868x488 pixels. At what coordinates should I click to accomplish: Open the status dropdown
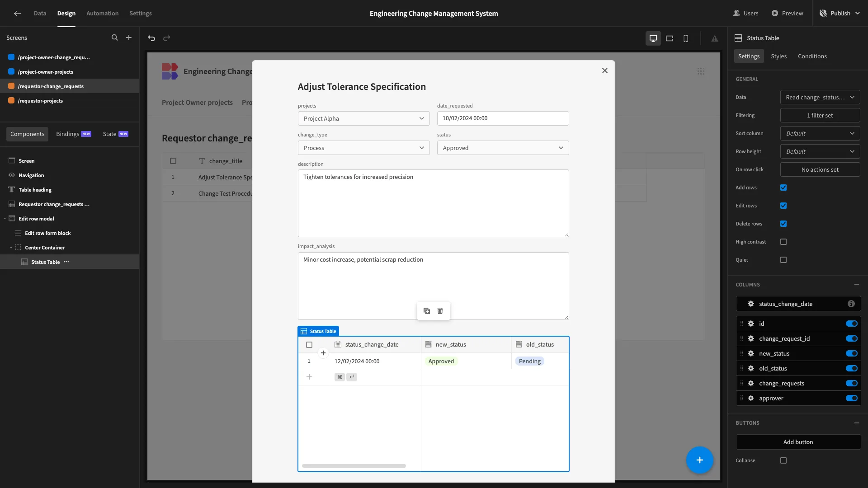click(x=503, y=148)
